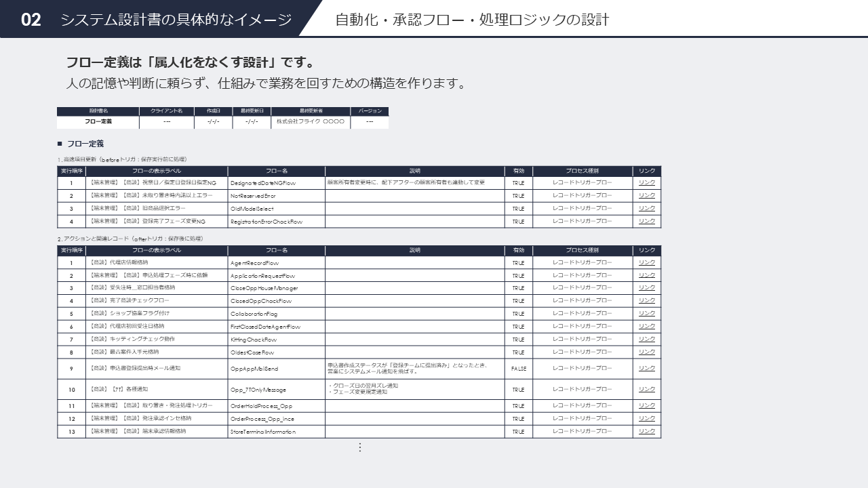The width and height of the screenshot is (868, 488).
Task: Select the OldestCaseFlow flow name cell
Action: (252, 352)
